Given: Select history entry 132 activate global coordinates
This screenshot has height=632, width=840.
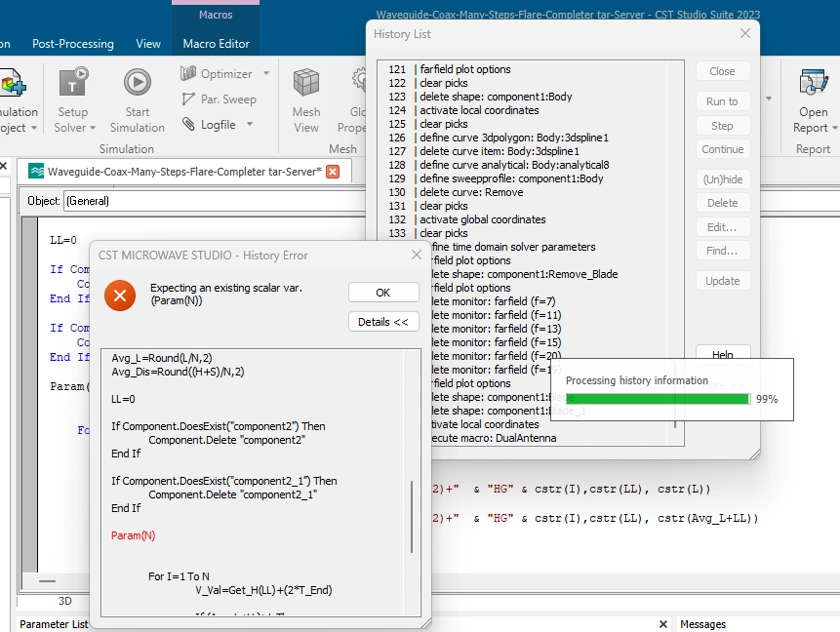Looking at the screenshot, I should [482, 219].
